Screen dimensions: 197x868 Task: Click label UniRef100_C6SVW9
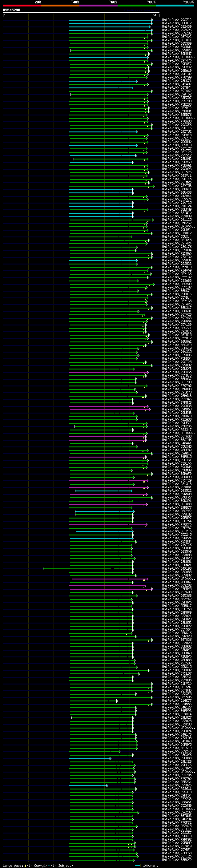[177, 284]
